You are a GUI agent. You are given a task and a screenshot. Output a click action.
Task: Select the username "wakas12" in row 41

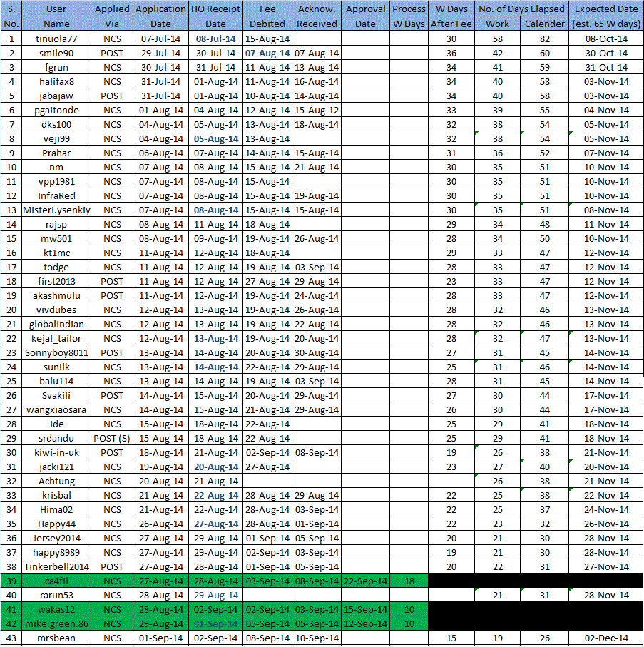pos(56,609)
